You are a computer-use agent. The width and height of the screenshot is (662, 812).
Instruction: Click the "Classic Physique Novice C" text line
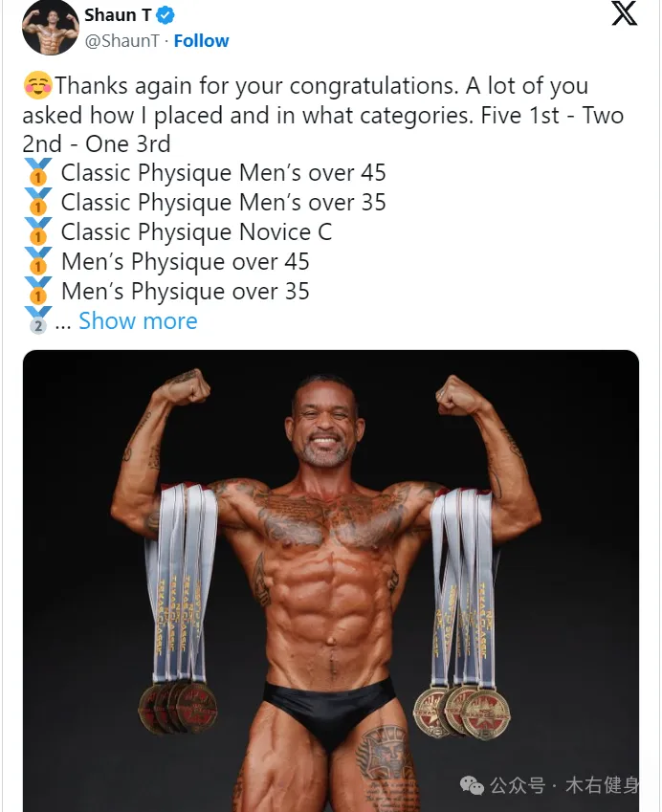pos(196,232)
